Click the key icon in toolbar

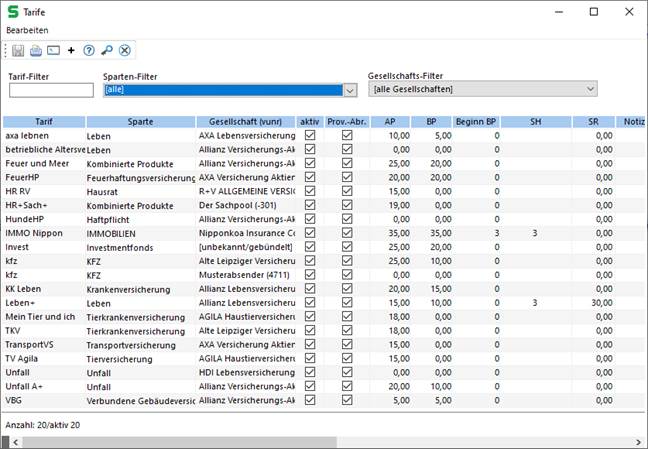pyautogui.click(x=107, y=50)
